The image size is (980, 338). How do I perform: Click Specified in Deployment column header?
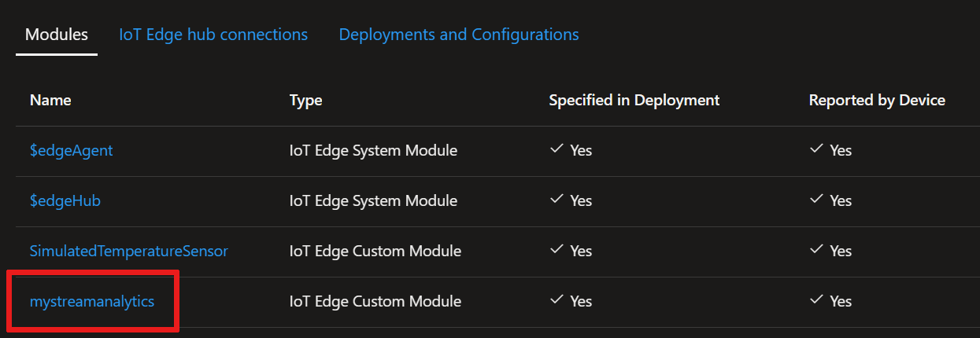[x=634, y=100]
